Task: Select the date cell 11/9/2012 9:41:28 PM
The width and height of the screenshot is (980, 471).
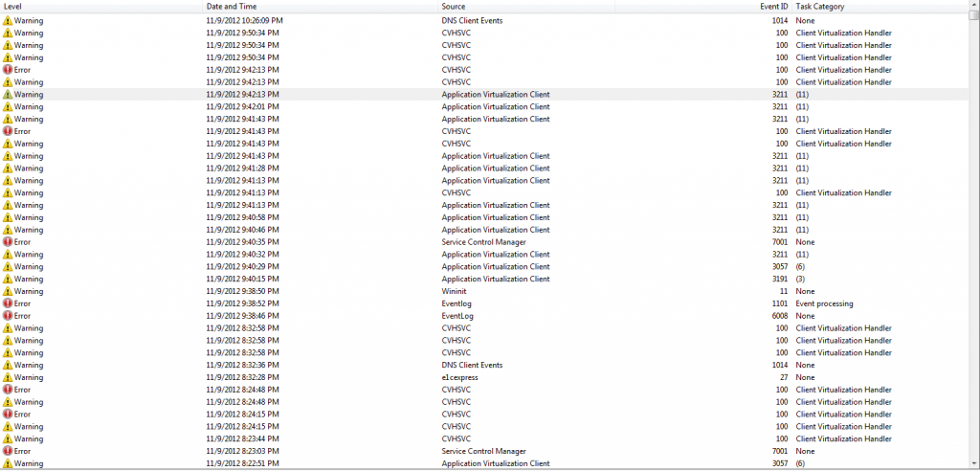Action: (x=242, y=168)
